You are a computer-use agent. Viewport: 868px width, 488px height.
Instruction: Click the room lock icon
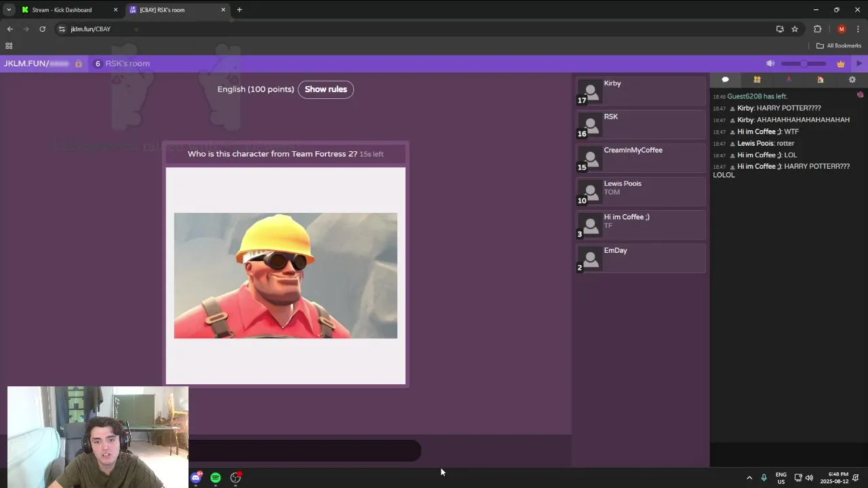coord(79,64)
